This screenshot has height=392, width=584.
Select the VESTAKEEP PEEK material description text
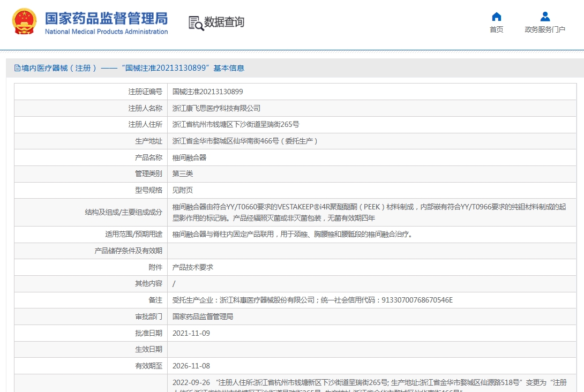[369, 212]
